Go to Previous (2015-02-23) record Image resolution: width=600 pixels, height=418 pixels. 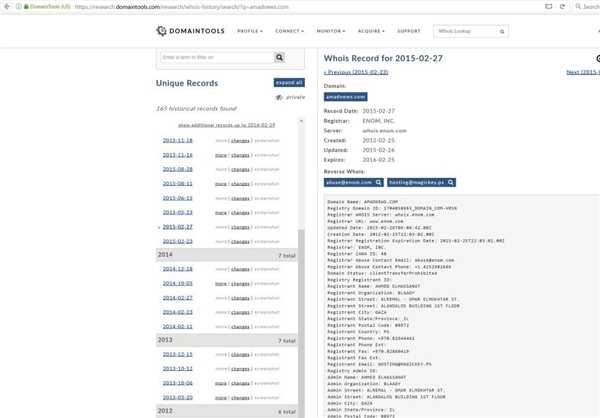(356, 72)
